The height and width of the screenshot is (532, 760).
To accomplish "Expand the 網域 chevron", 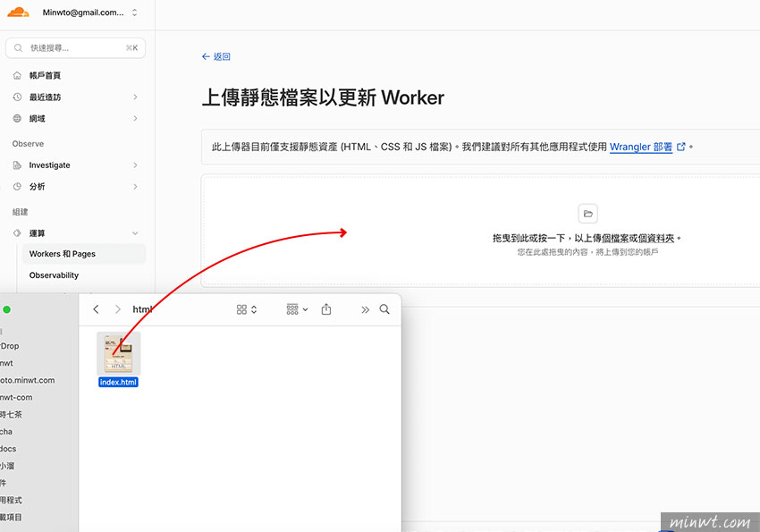I will (x=135, y=118).
